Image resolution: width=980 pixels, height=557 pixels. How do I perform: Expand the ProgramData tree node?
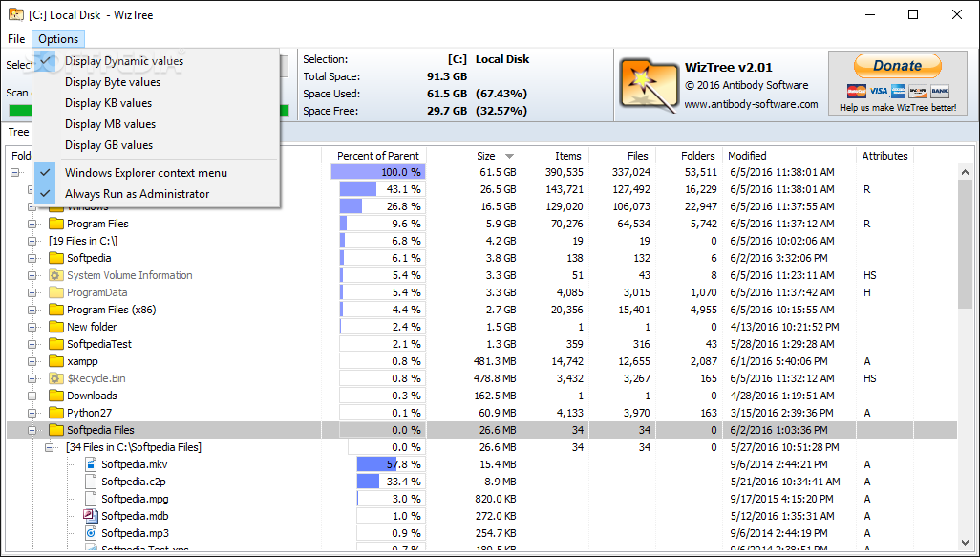point(32,292)
